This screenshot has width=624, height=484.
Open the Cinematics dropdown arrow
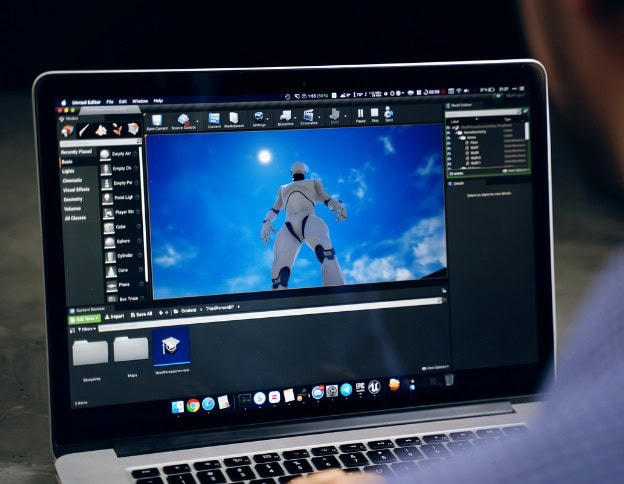(320, 117)
